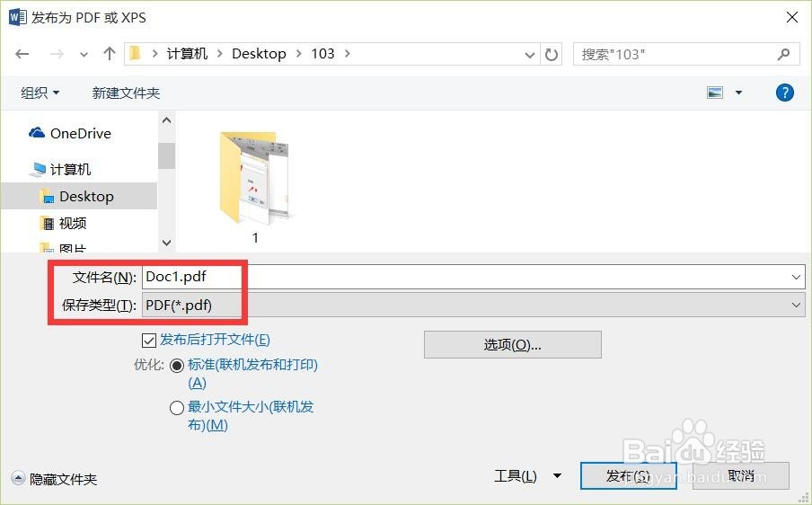Go back with the left arrow
This screenshot has width=812, height=505.
pos(22,54)
